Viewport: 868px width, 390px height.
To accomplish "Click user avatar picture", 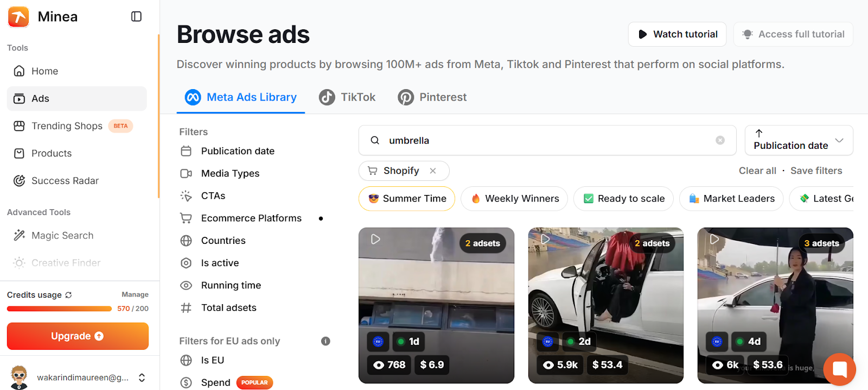I will (20, 378).
